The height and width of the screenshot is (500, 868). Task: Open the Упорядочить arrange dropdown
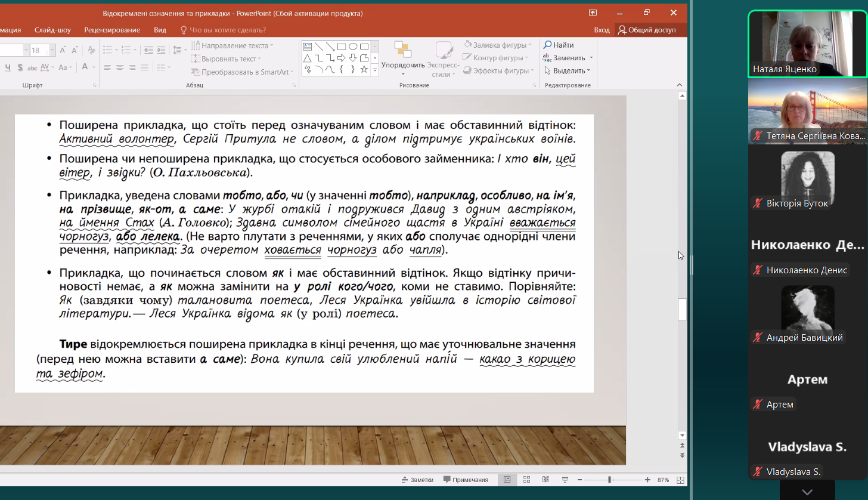[403, 59]
